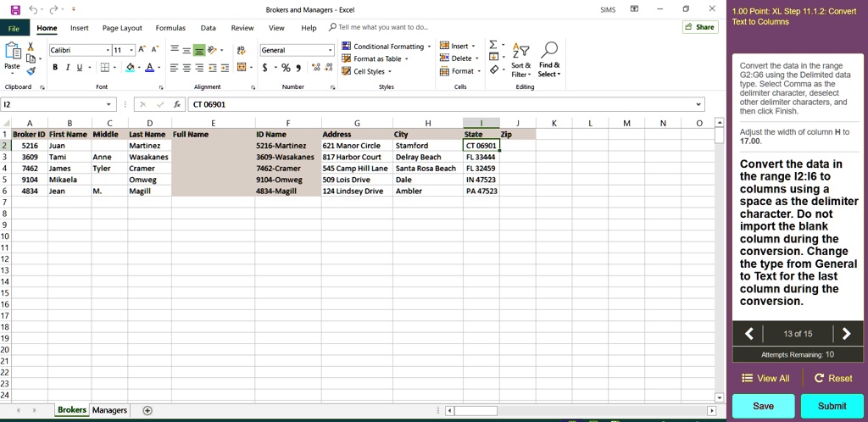
Task: Select the Format Painter brush
Action: click(31, 71)
